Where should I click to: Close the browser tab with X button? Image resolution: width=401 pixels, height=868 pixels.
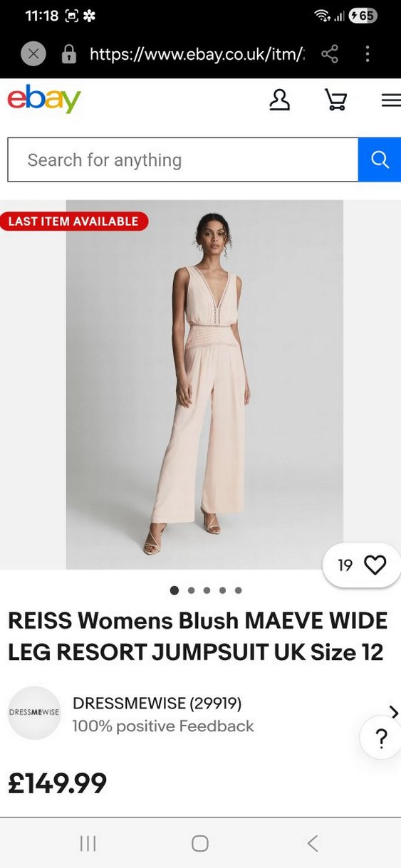point(33,54)
